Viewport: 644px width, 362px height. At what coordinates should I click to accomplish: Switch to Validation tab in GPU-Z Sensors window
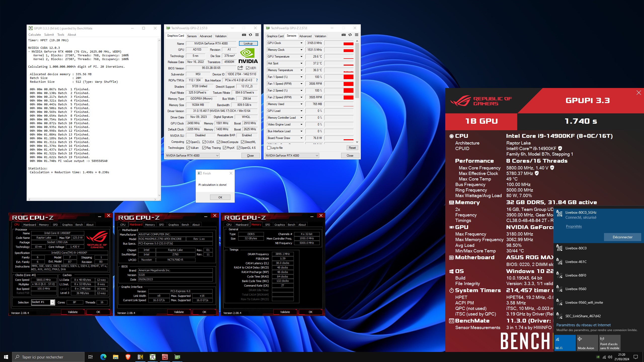point(320,36)
